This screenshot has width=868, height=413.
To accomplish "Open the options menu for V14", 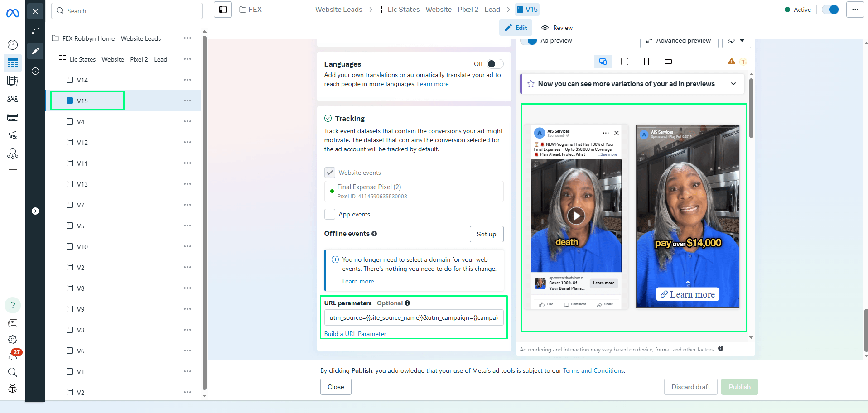I will [x=188, y=80].
